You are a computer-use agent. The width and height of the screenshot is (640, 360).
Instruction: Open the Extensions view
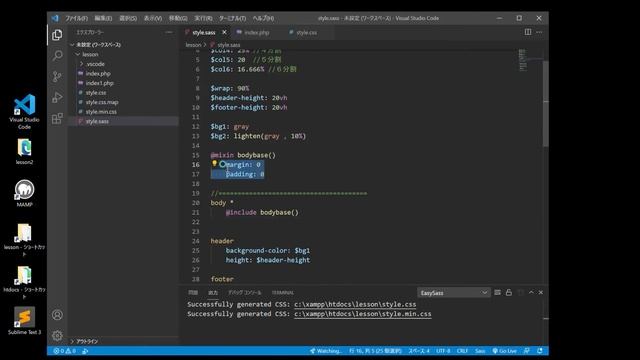57,119
